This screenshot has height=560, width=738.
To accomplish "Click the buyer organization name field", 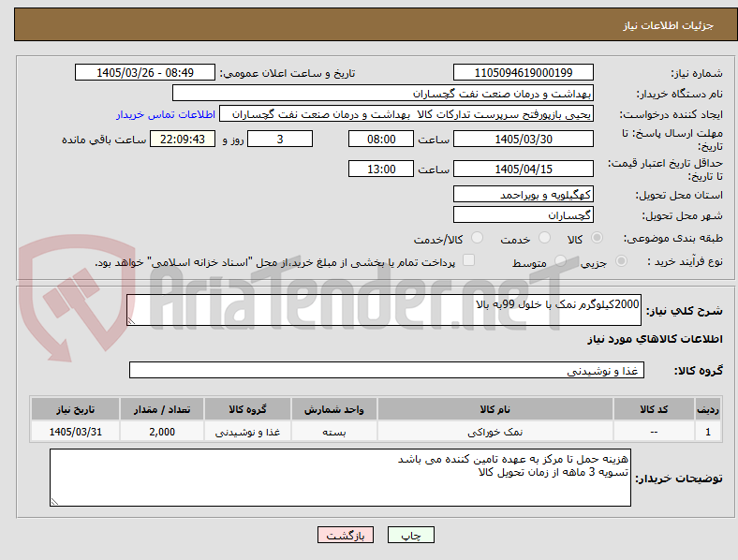I will tap(383, 93).
